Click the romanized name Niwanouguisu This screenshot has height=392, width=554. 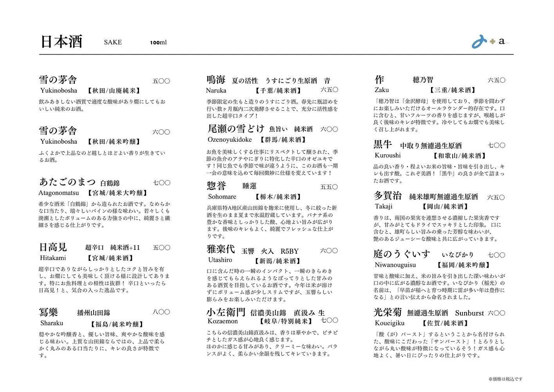pyautogui.click(x=395, y=265)
